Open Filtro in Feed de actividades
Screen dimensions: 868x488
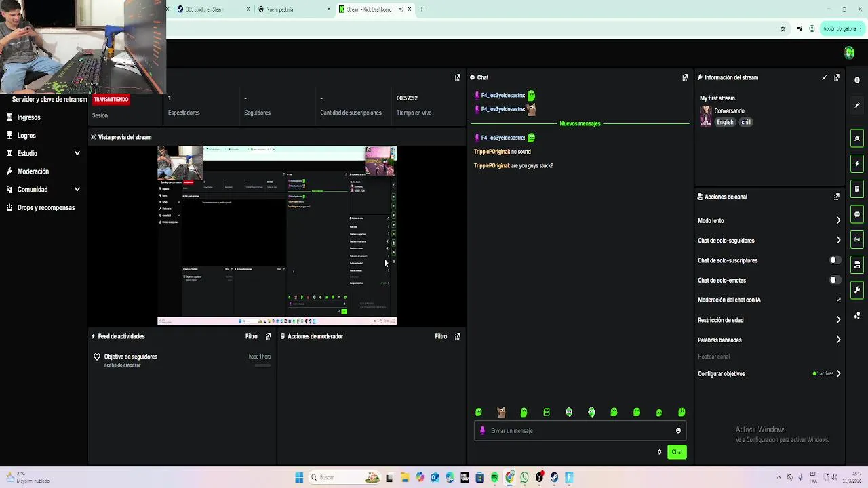tap(252, 336)
